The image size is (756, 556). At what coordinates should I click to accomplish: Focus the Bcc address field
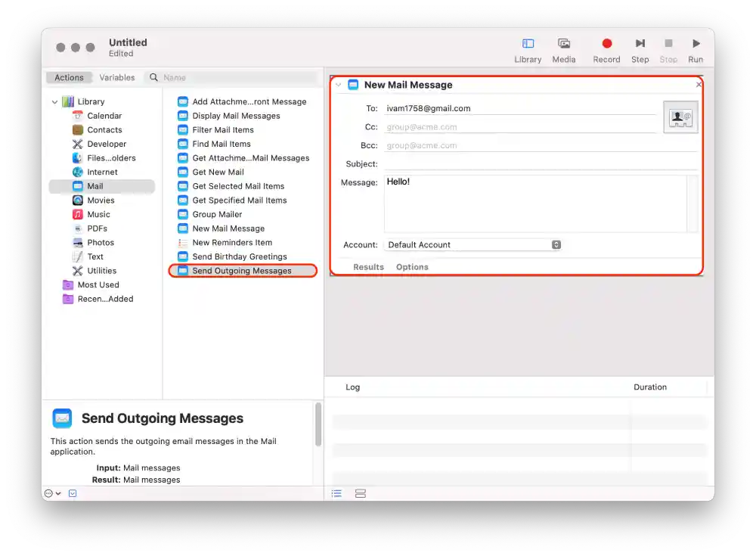(541, 145)
